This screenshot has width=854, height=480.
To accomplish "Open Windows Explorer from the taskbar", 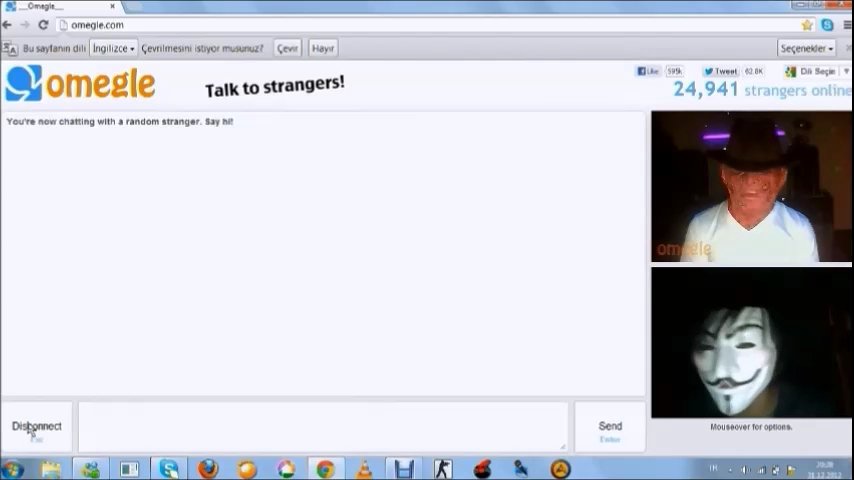I will coord(51,469).
